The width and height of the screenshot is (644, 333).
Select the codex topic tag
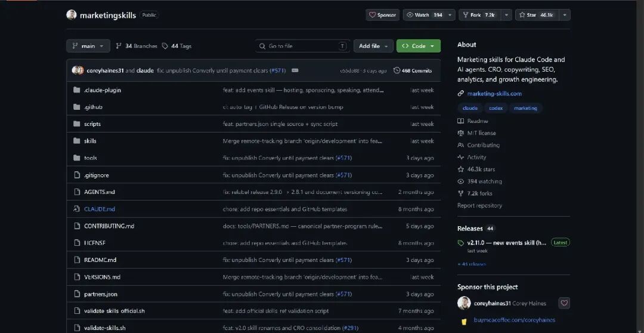(x=496, y=108)
